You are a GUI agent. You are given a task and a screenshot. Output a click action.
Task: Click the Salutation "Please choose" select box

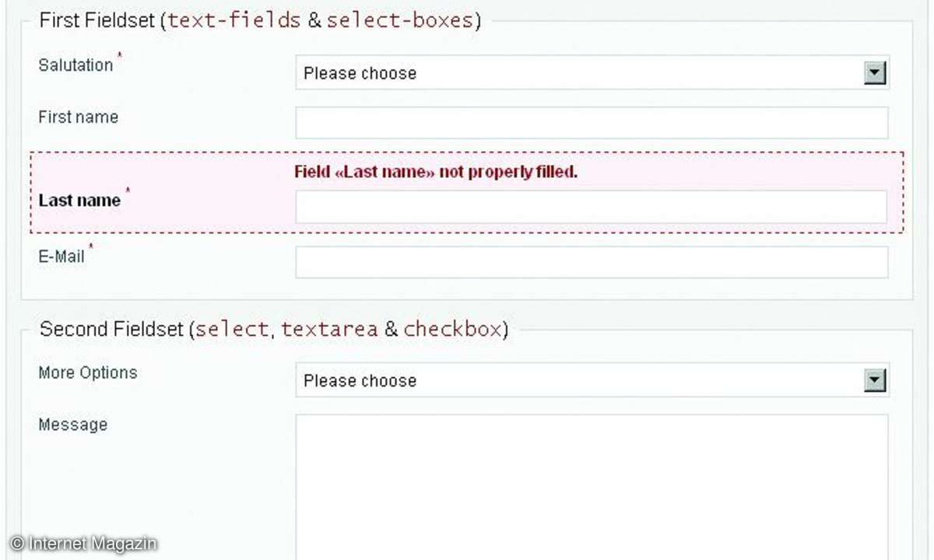coord(592,73)
